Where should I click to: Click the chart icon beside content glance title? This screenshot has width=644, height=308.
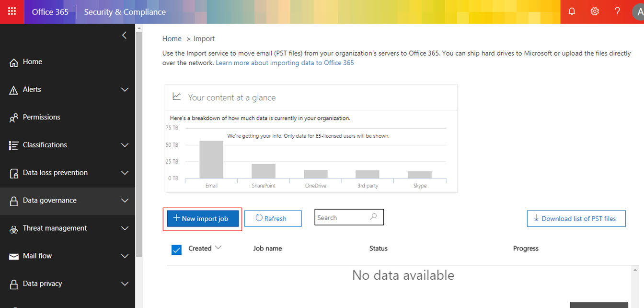(177, 96)
